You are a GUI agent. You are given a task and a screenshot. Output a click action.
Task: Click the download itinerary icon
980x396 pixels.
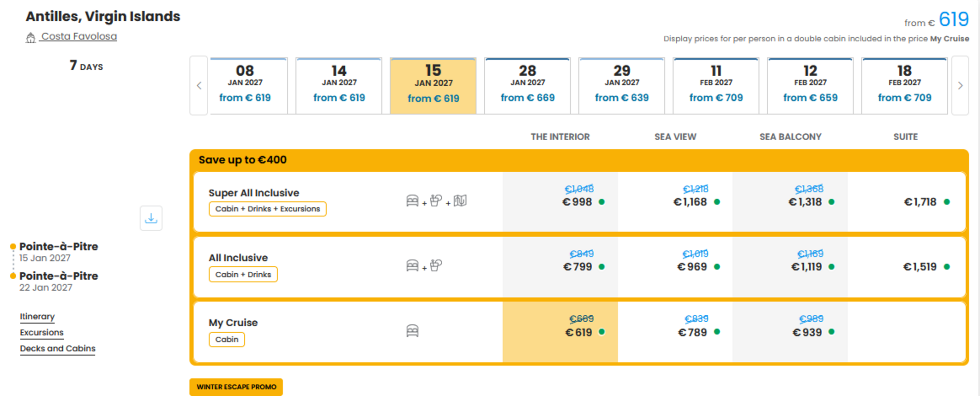(151, 218)
